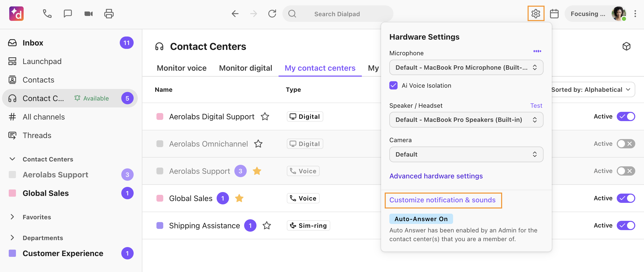
Task: Star Aerolabs Digital Support as favorite
Action: 265,116
